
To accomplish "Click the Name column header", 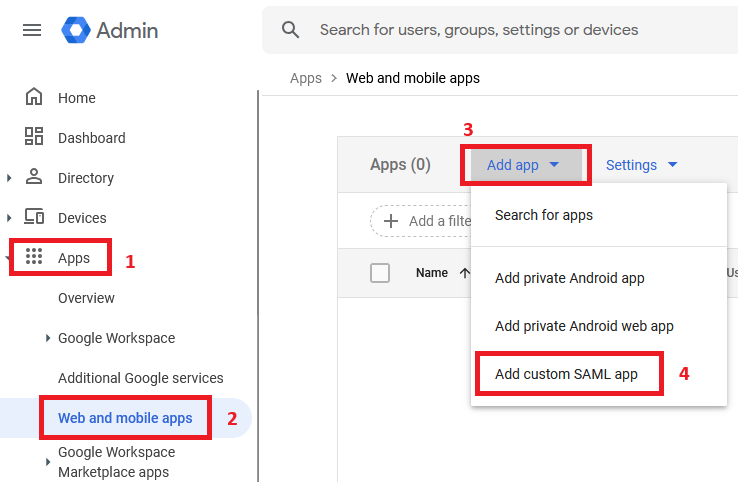I will click(432, 273).
